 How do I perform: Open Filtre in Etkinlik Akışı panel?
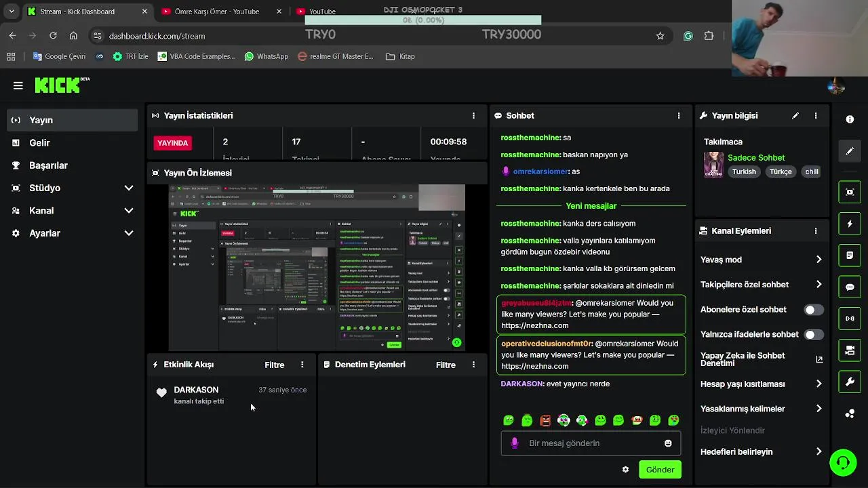pyautogui.click(x=274, y=365)
